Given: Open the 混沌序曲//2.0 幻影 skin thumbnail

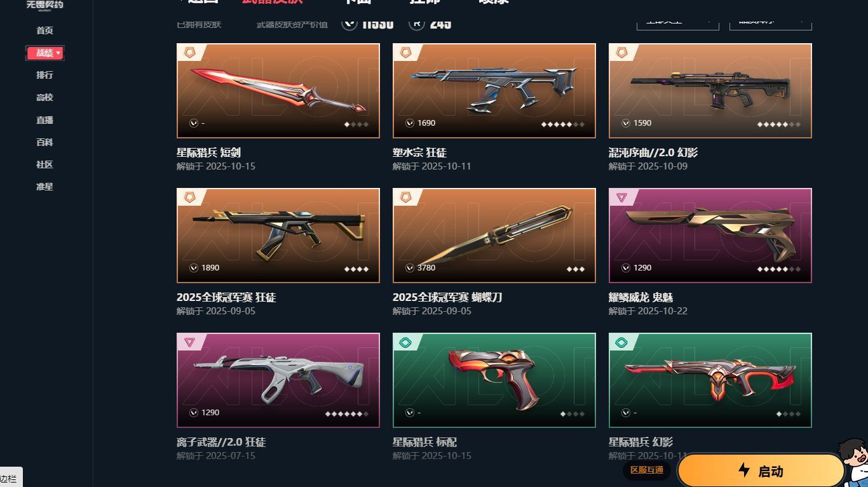Looking at the screenshot, I should pos(710,91).
